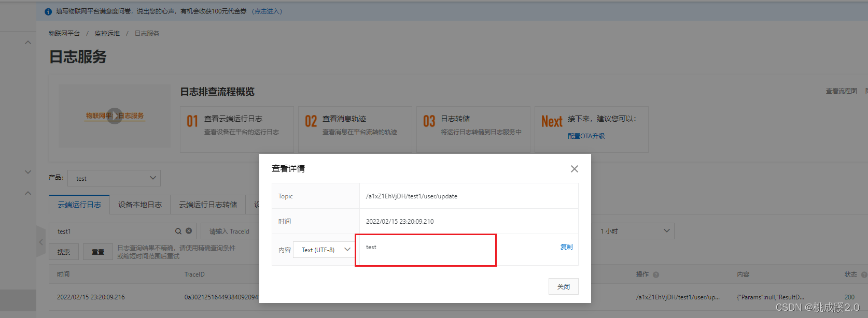Screen dimensions: 868x318
Task: Collapse the sidebar with left arrow handle
Action: [41, 242]
